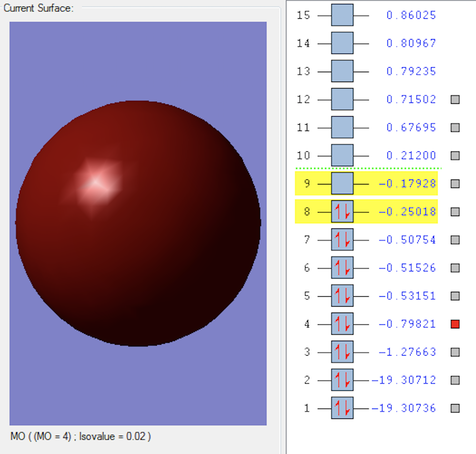Screen dimensions: 476x454
Task: Click the gray square next to orbital 2
Action: [x=455, y=380]
